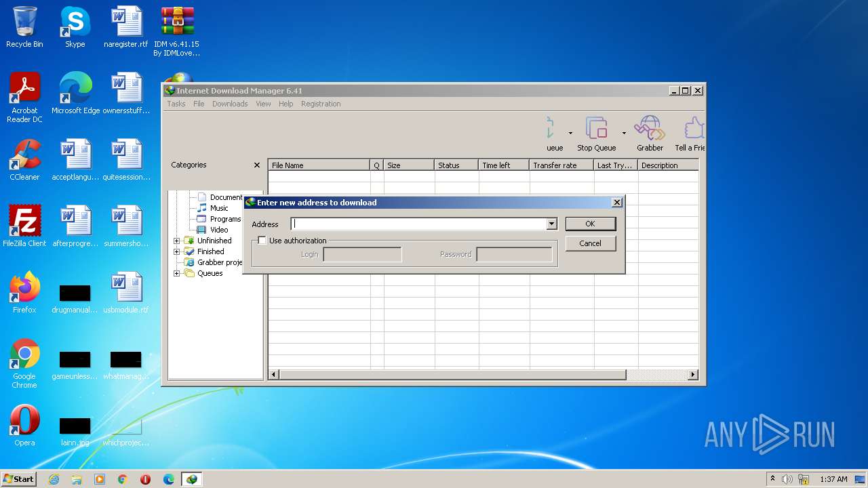The width and height of the screenshot is (868, 488).
Task: Select IDM v6.41.15 WinRAR archive icon
Action: (177, 22)
